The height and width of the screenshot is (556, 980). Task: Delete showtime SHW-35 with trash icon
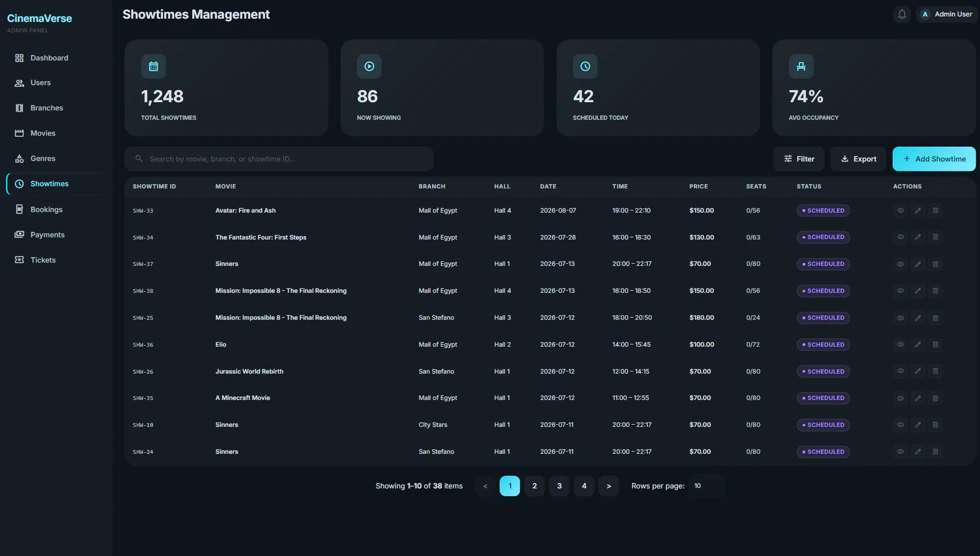936,398
